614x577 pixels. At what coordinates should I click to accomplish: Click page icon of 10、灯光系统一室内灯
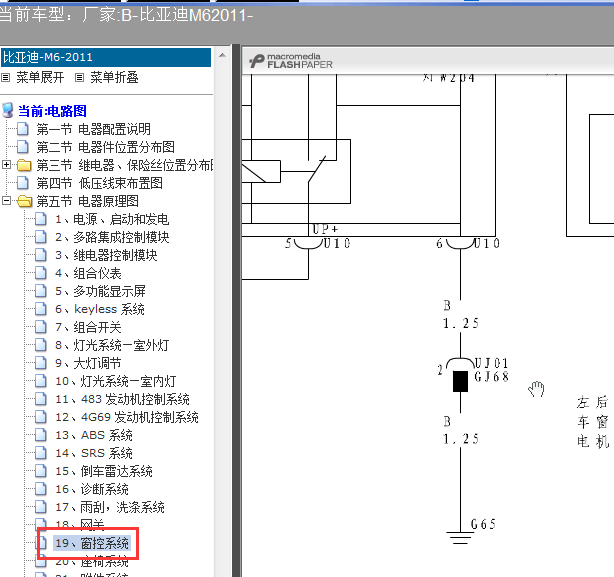41,381
